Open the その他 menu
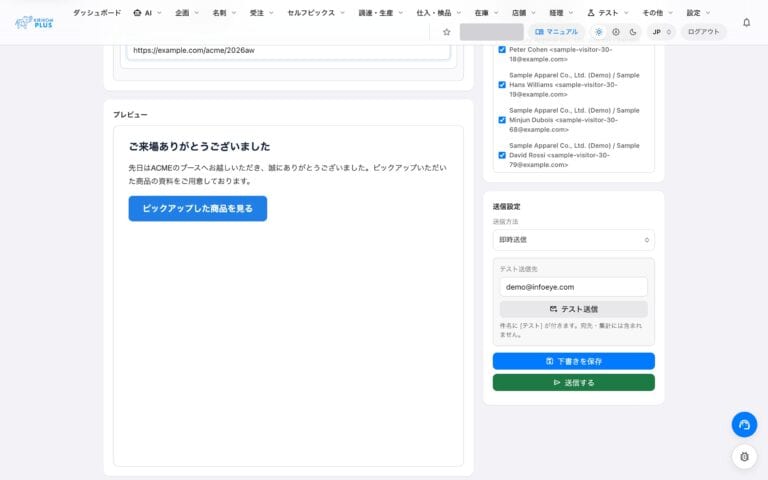 [x=657, y=13]
